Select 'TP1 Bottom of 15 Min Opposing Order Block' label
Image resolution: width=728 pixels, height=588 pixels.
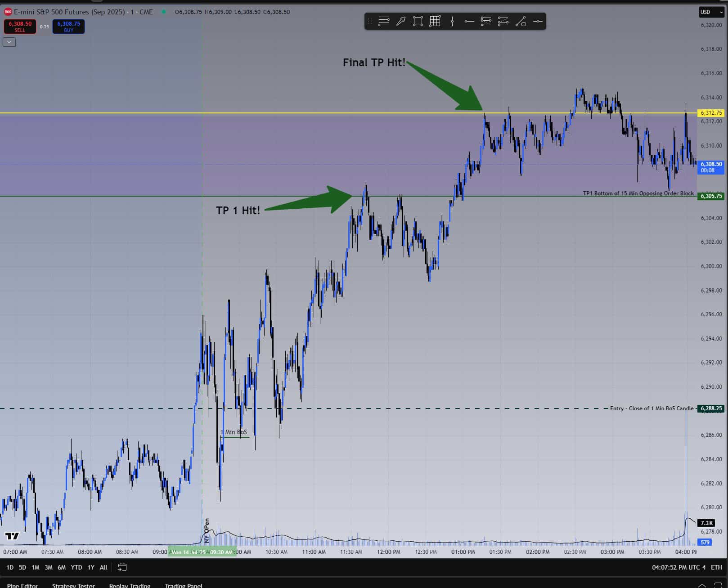coord(638,193)
